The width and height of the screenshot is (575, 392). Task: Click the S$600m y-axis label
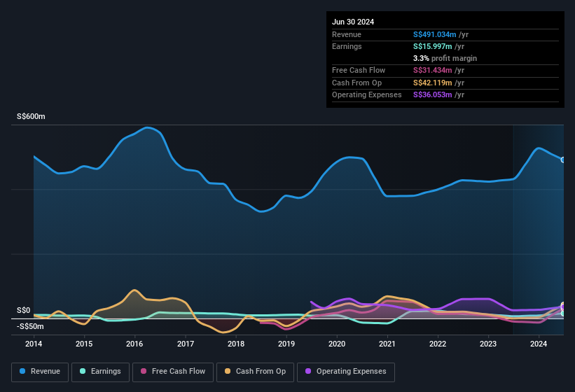click(31, 116)
